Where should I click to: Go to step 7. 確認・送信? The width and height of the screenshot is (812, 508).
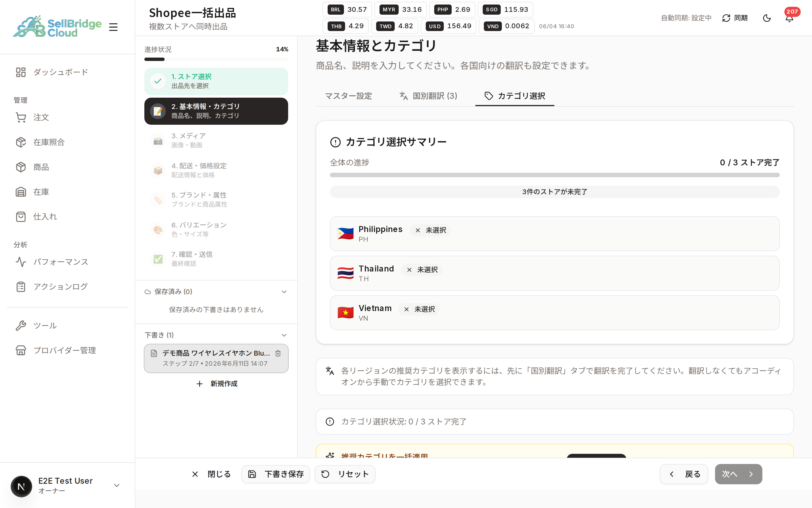pos(216,259)
